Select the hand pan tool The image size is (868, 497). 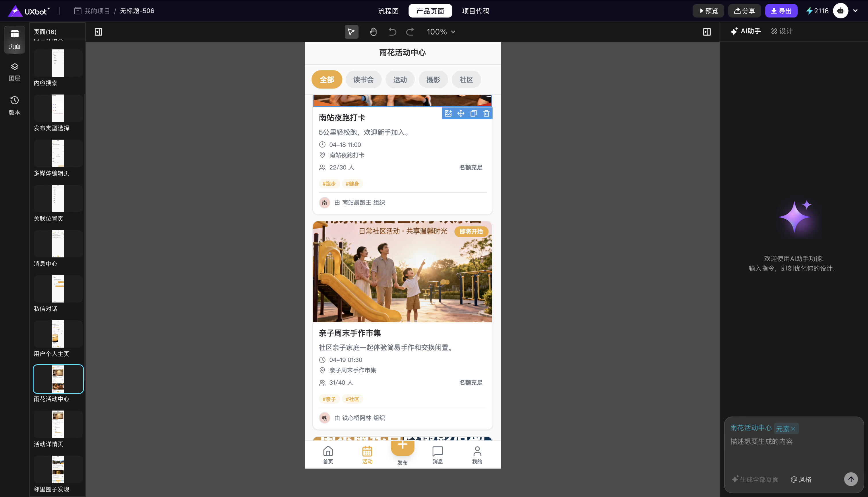pos(373,32)
